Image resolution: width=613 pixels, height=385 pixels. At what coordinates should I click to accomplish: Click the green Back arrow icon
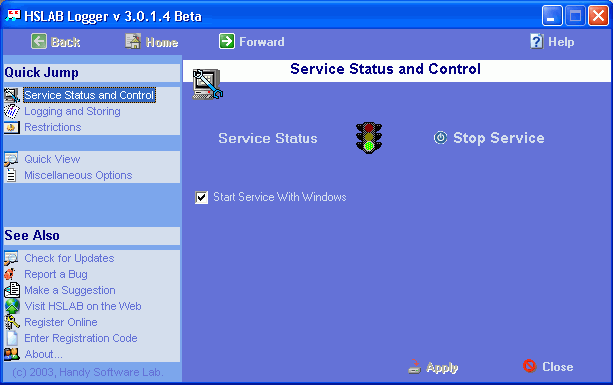point(39,41)
